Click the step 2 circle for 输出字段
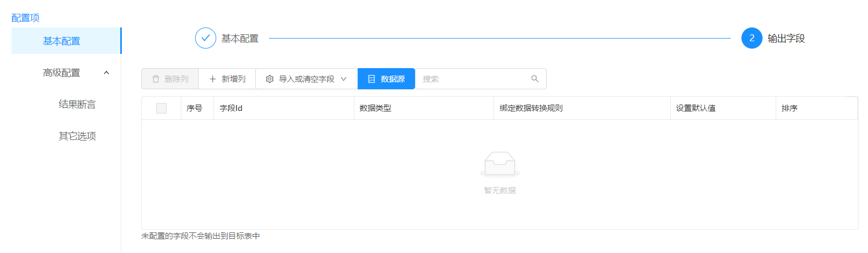The width and height of the screenshot is (868, 253). click(751, 38)
